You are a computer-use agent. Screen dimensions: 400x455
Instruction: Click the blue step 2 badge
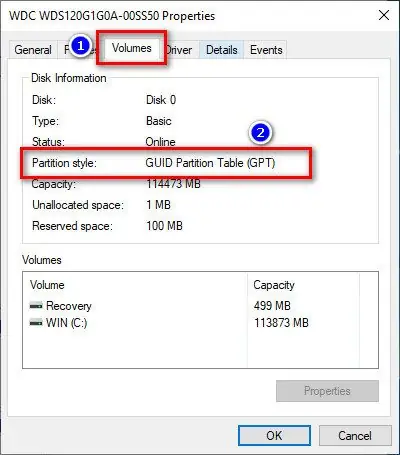(260, 133)
